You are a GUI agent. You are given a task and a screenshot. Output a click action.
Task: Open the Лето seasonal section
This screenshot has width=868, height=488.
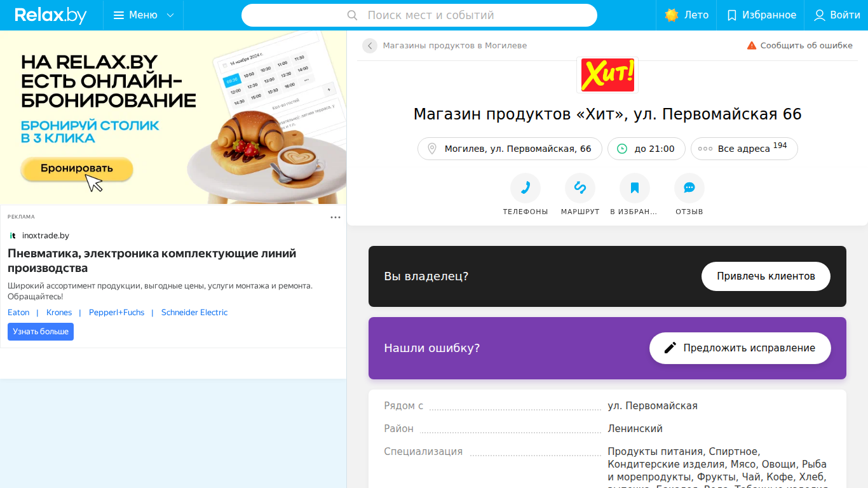[686, 15]
